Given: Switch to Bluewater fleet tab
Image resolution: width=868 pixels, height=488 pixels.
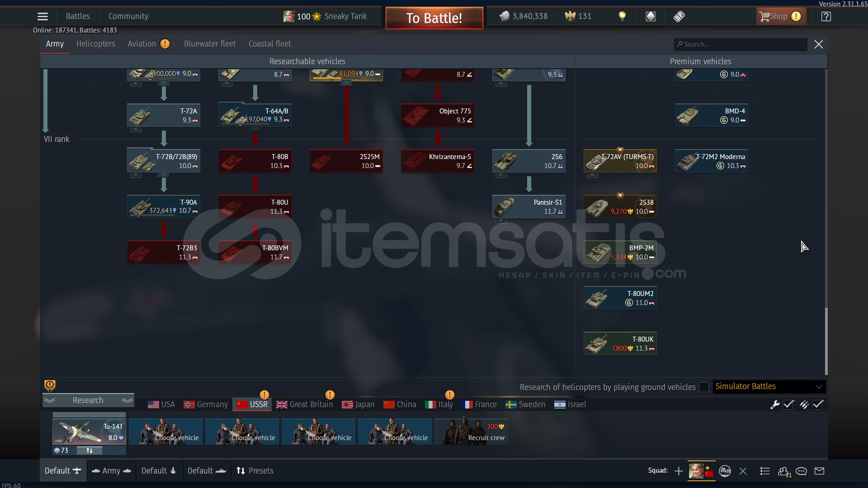Looking at the screenshot, I should (x=210, y=44).
